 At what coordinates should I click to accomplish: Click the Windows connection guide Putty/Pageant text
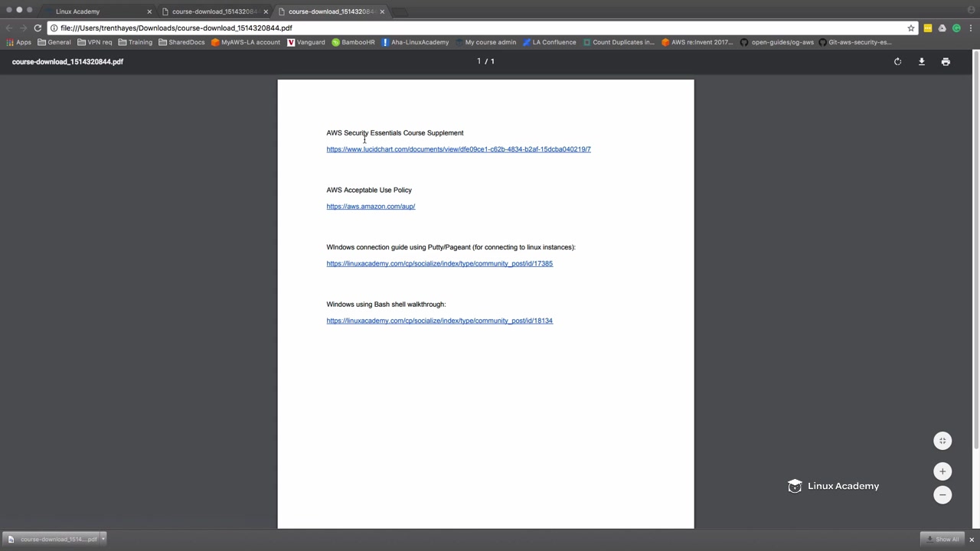pyautogui.click(x=451, y=247)
